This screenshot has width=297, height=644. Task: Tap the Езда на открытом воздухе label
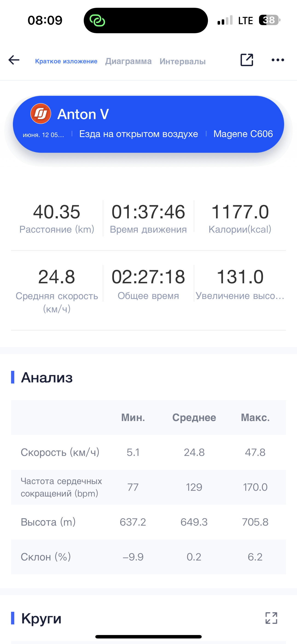coord(139,134)
